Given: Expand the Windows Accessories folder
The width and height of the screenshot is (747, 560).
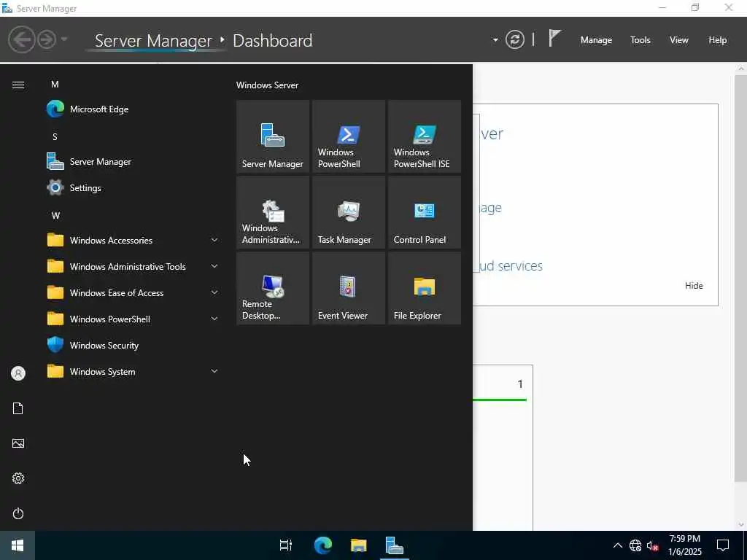Looking at the screenshot, I should click(133, 240).
